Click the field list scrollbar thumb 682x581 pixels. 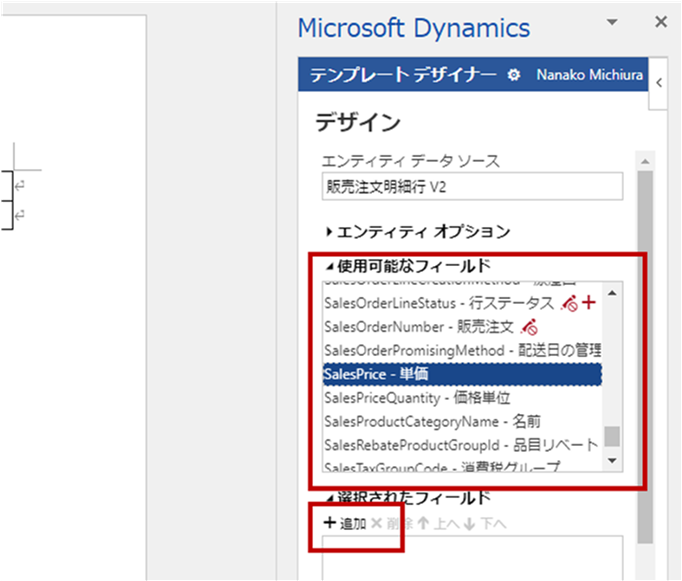pos(612,436)
